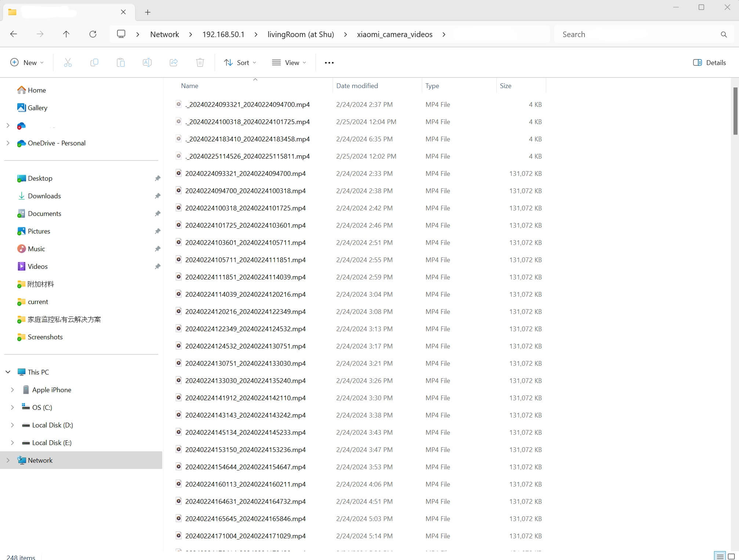
Task: Click the Search input field
Action: 639,34
